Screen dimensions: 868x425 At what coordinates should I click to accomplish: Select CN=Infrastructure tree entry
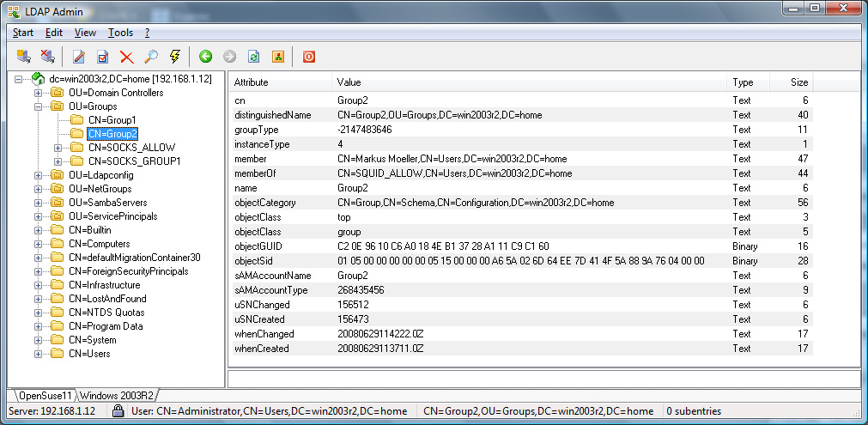[105, 285]
